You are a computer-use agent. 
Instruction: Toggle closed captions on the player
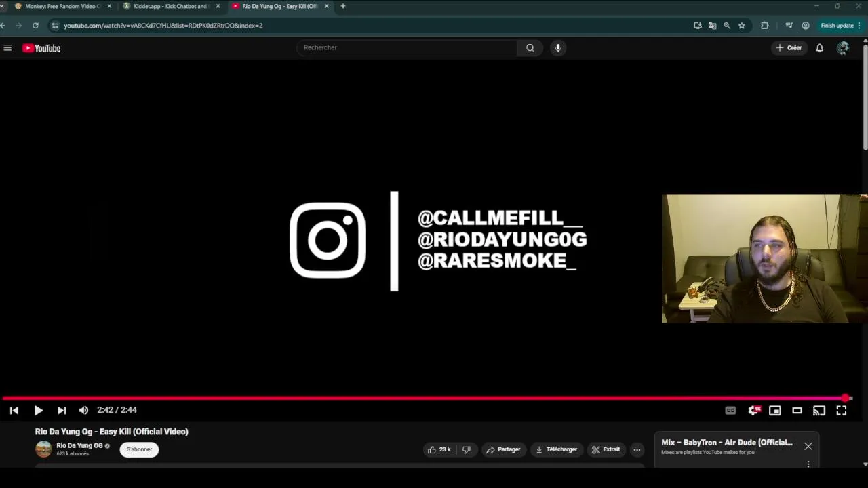pos(730,410)
